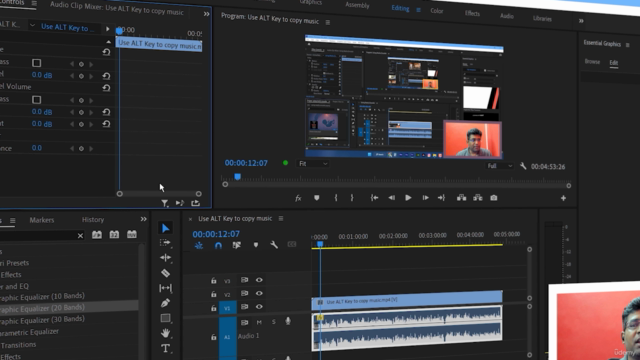
Task: Open the Browse tab in Essential Graphics
Action: (x=592, y=62)
